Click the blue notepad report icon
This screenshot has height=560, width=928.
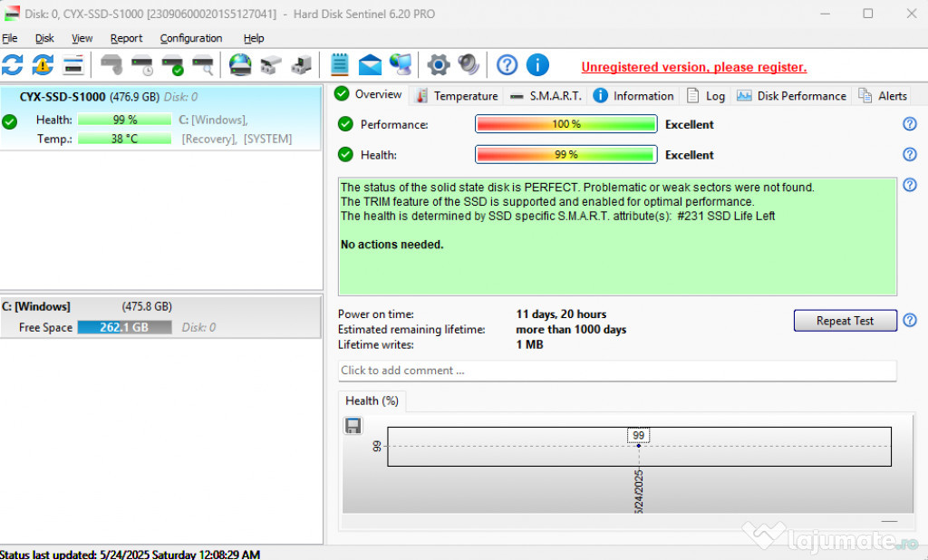[x=339, y=64]
